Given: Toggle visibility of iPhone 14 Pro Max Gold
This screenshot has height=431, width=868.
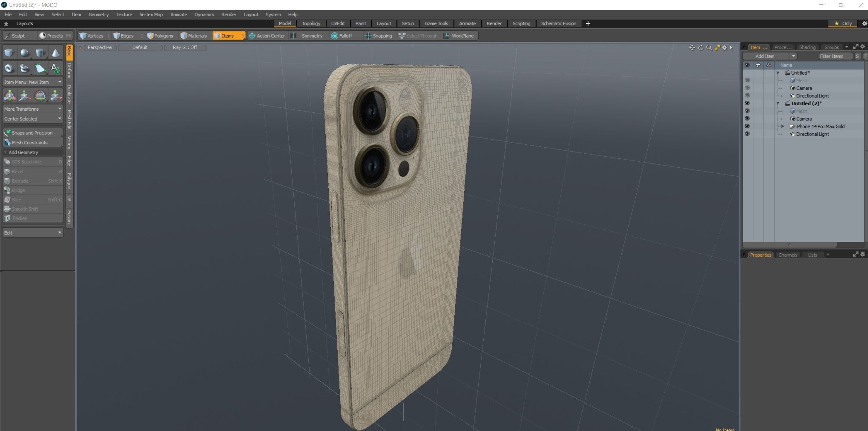Looking at the screenshot, I should pos(747,126).
